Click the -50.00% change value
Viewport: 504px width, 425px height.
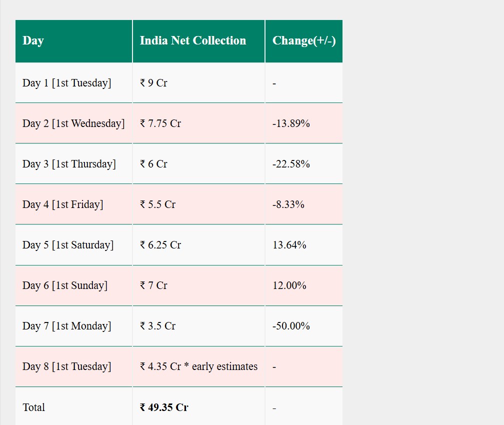click(x=291, y=326)
